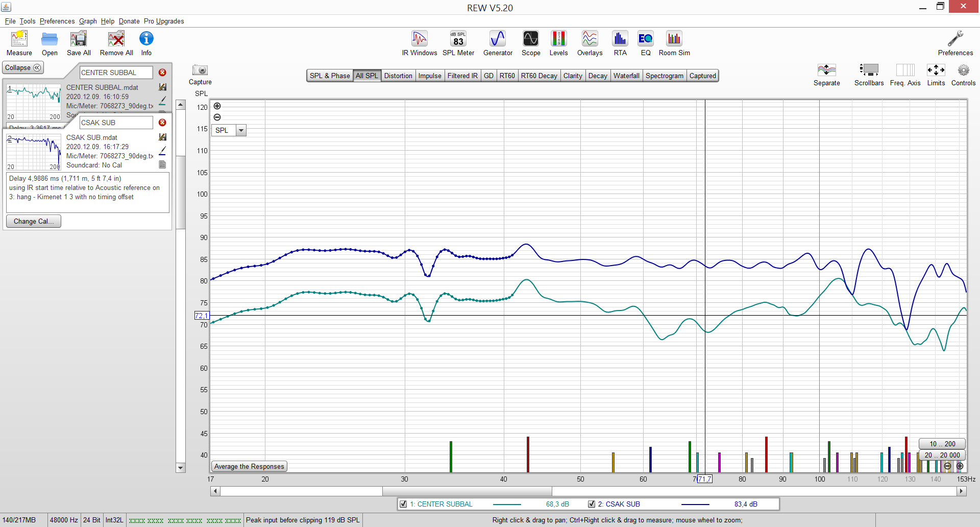980x527 pixels.
Task: Open the Pro Upgrades menu
Action: tap(164, 21)
